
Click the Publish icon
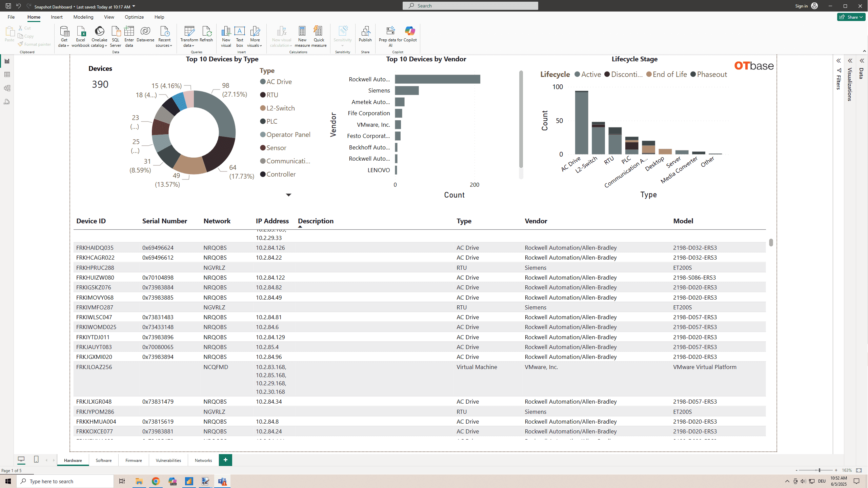pyautogui.click(x=365, y=34)
